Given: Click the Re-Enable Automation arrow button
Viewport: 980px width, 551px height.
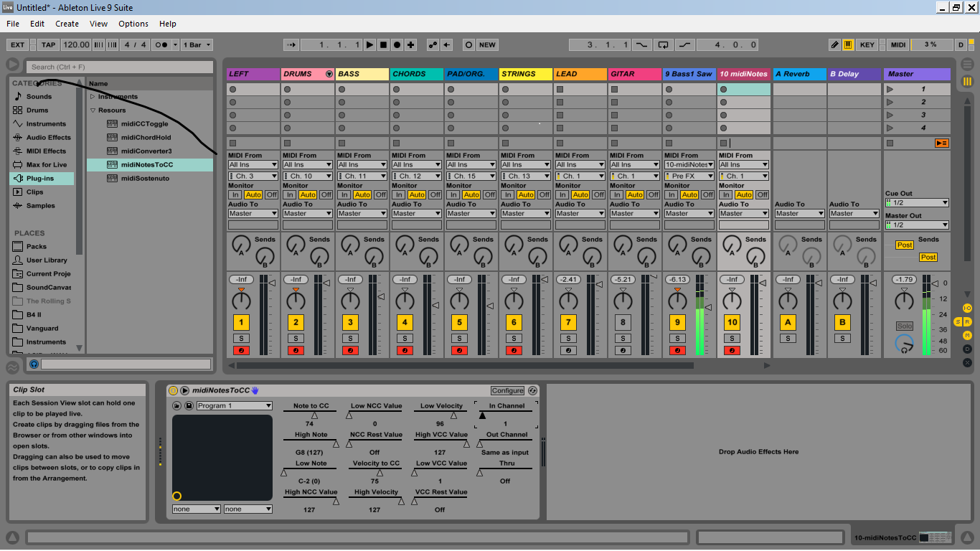Looking at the screenshot, I should (x=446, y=44).
